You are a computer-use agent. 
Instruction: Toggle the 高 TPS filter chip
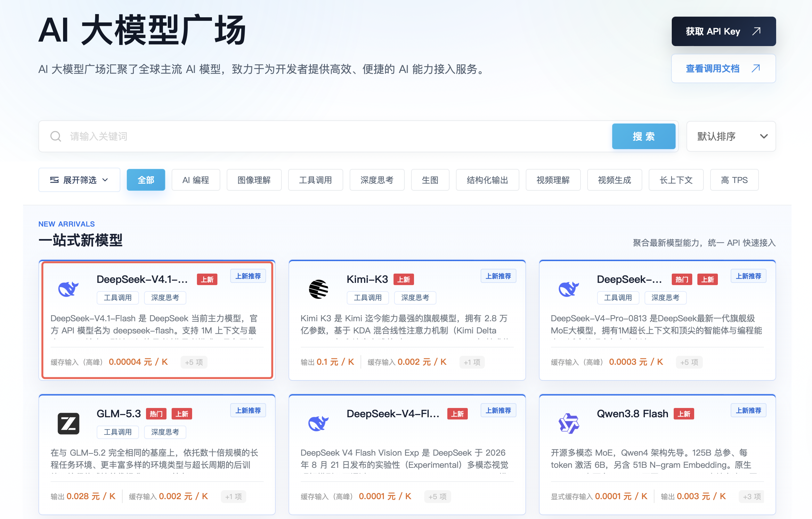734,180
